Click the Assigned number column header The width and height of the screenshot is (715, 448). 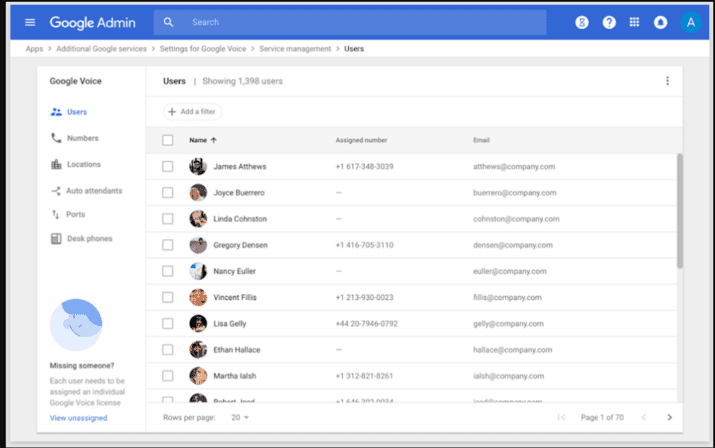click(362, 140)
